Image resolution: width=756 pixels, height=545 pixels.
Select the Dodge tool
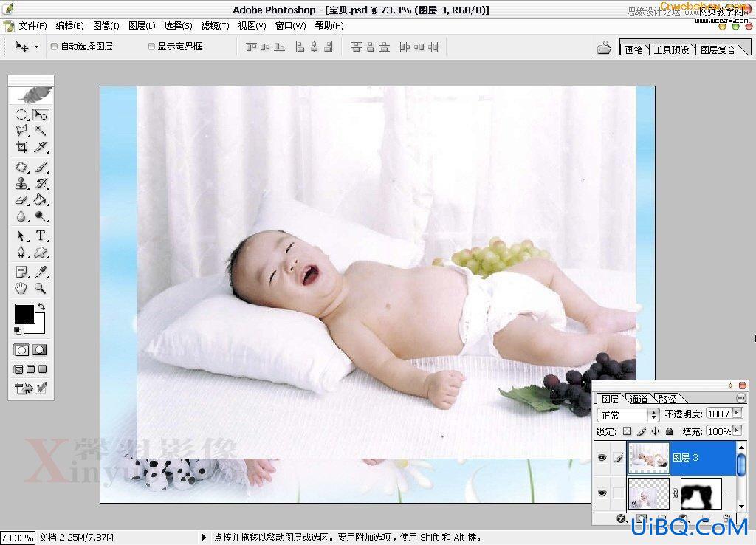pos(41,216)
